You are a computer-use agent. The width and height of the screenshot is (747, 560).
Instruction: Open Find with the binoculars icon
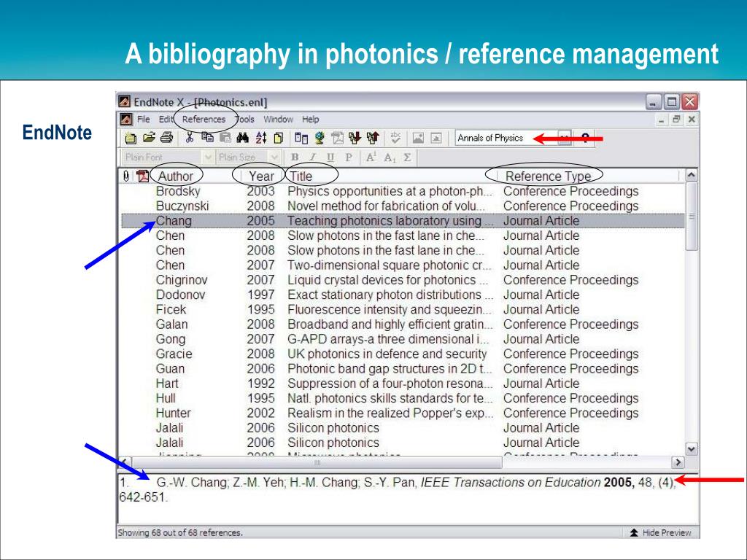pyautogui.click(x=242, y=138)
